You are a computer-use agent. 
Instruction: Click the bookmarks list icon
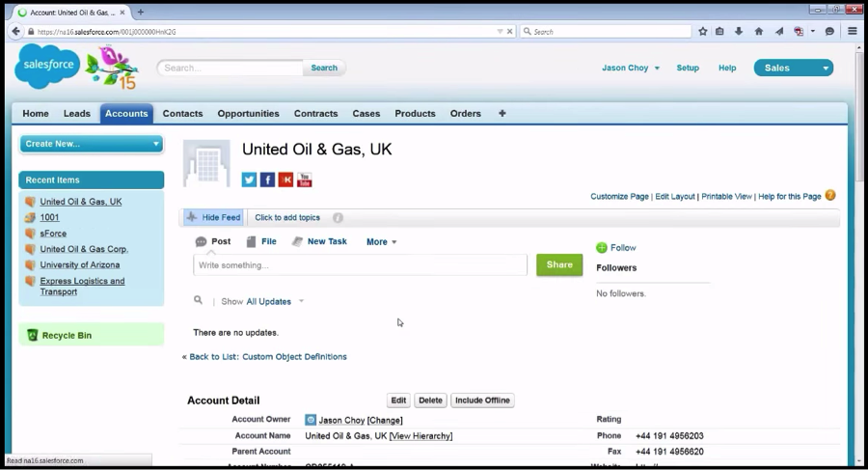719,32
